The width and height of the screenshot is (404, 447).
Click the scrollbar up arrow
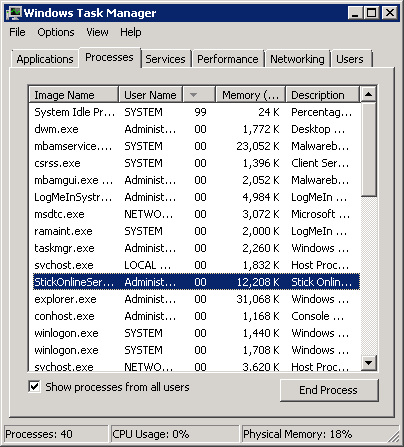click(x=369, y=95)
